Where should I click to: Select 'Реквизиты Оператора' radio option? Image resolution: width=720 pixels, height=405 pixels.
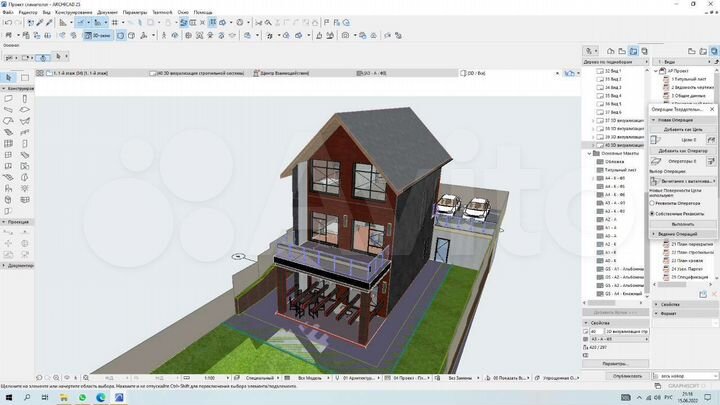pyautogui.click(x=653, y=201)
